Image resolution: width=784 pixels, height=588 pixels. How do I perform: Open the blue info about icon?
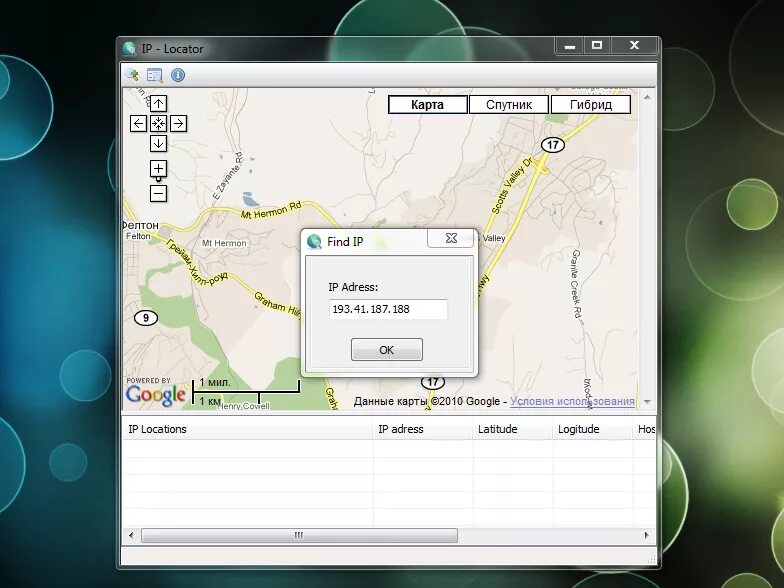[x=178, y=75]
